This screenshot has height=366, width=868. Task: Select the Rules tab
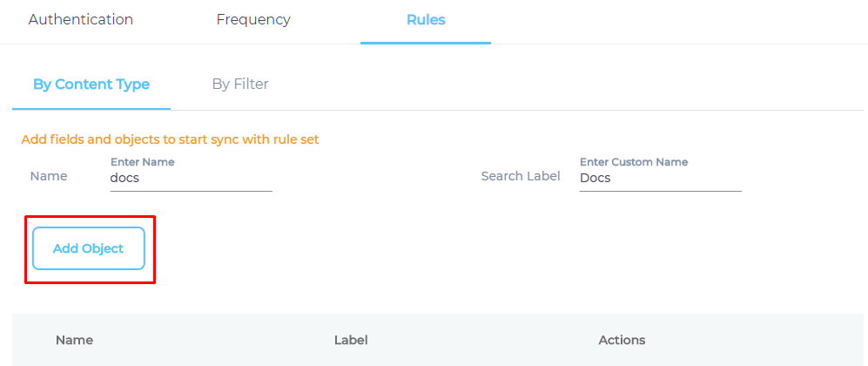(x=426, y=20)
